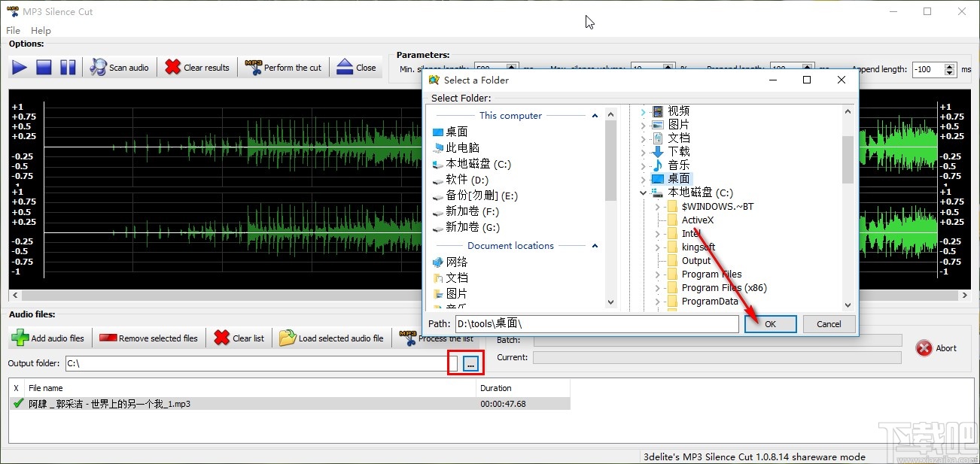Open the Help menu
Screen dimensions: 980x464
pyautogui.click(x=41, y=30)
